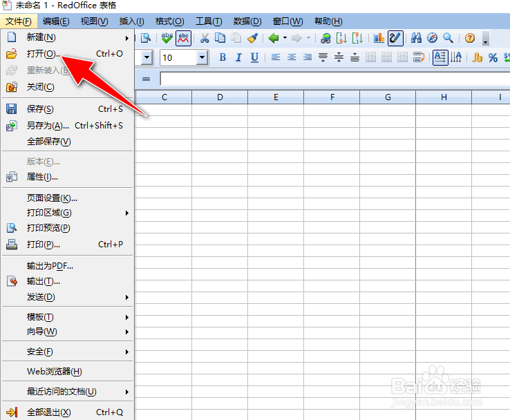Expand the toolbar overflow arrow
510x420 pixels.
tap(485, 39)
